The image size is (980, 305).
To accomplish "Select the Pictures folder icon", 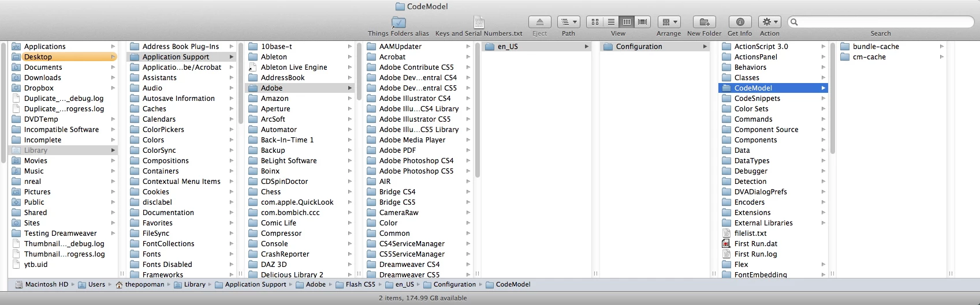I will point(16,192).
